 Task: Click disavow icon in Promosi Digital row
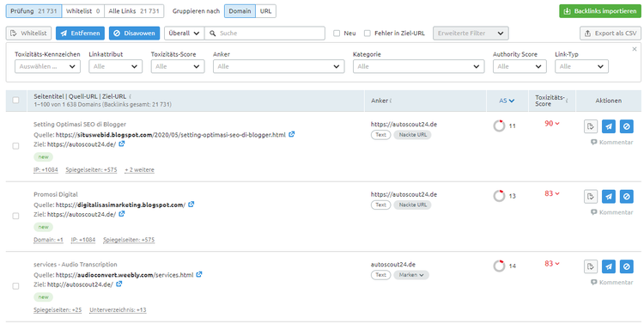[626, 197]
